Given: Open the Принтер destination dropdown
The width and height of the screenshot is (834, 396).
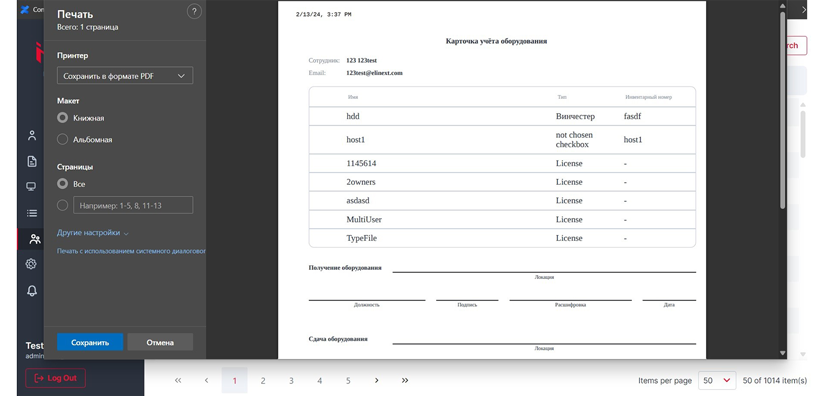Looking at the screenshot, I should pyautogui.click(x=125, y=76).
